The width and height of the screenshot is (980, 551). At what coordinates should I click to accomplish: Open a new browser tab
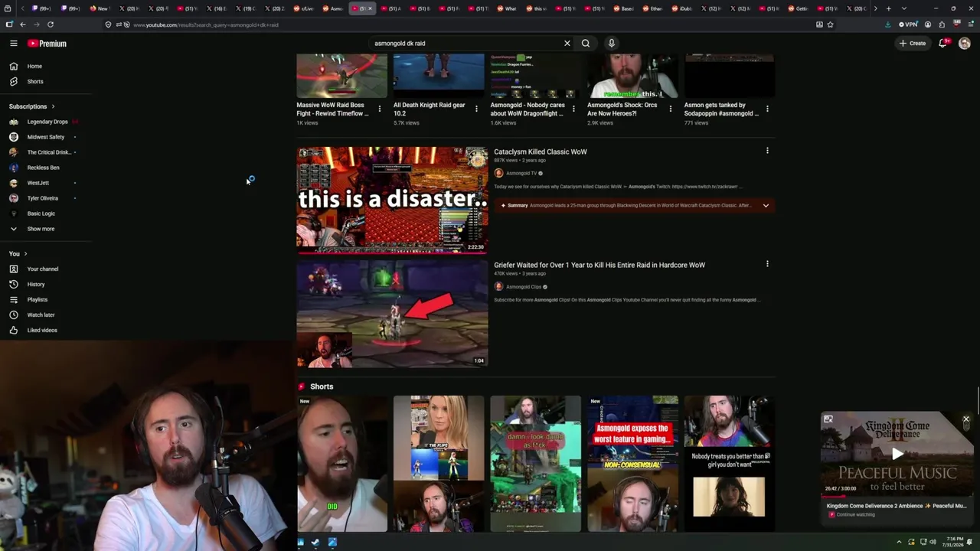click(888, 8)
